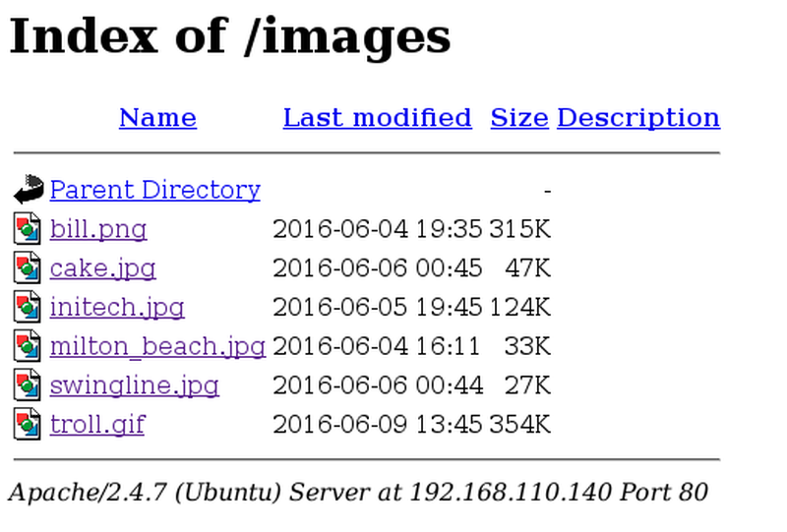Open the troll.gif file link
Screen dimensions: 787x532
[x=97, y=424]
